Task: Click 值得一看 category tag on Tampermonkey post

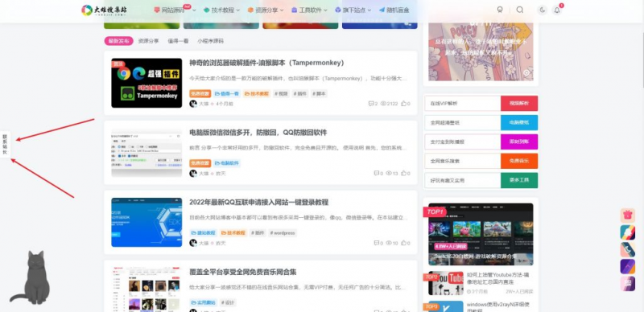Action: tap(227, 93)
